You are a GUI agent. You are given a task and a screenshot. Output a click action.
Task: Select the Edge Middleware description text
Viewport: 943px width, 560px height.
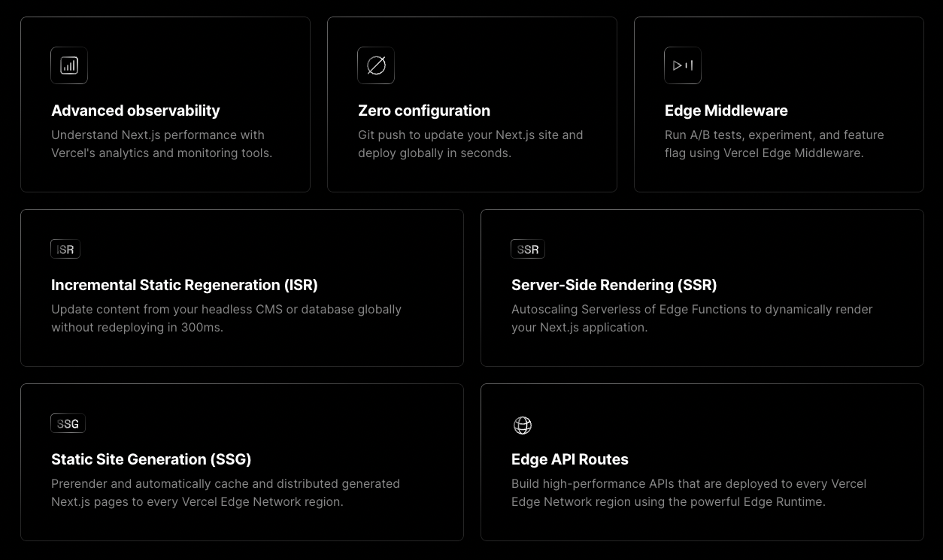[x=774, y=144]
